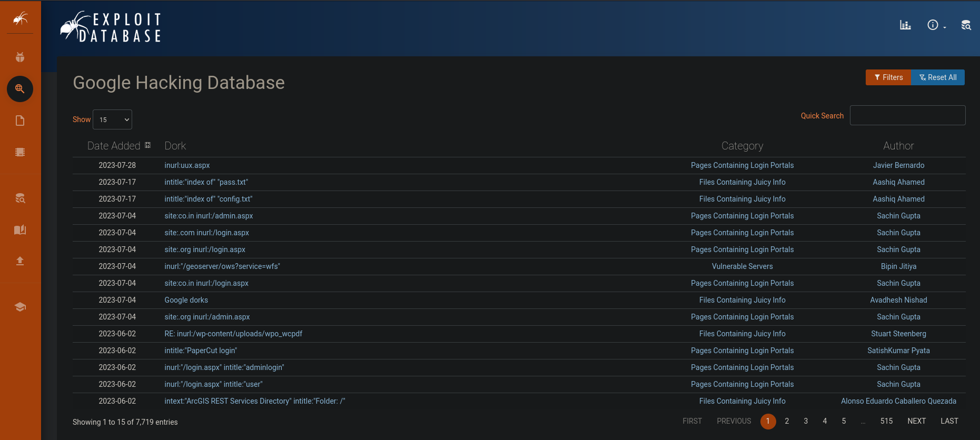Click the sidebar search database icon
This screenshot has height=440, width=980.
tap(20, 198)
